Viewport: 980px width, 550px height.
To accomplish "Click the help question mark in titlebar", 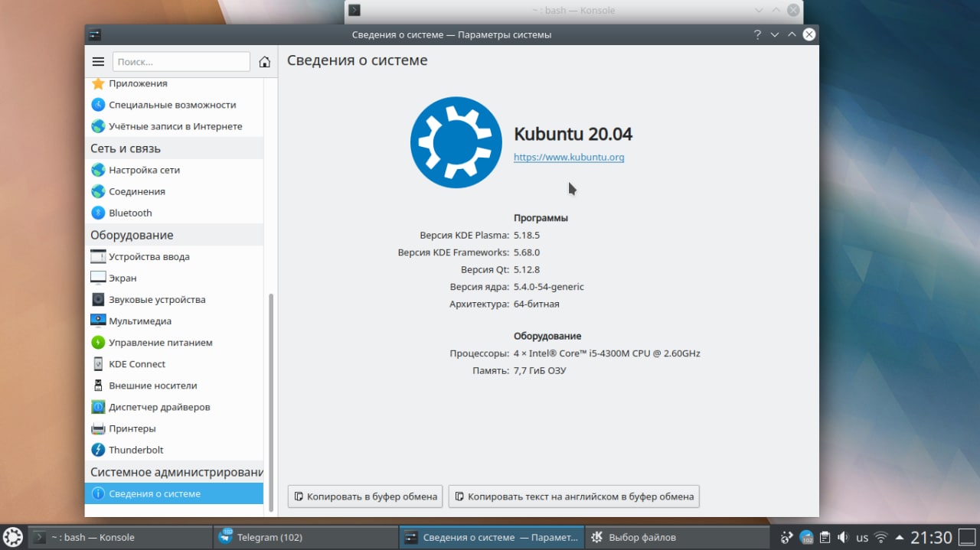I will 757,34.
